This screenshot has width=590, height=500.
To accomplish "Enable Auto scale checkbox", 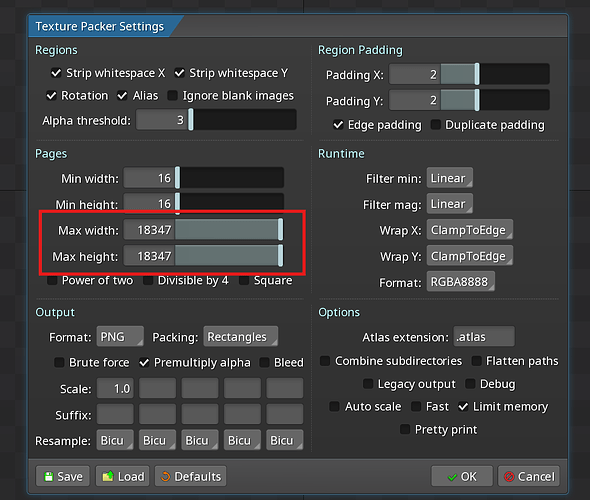I will [x=334, y=406].
